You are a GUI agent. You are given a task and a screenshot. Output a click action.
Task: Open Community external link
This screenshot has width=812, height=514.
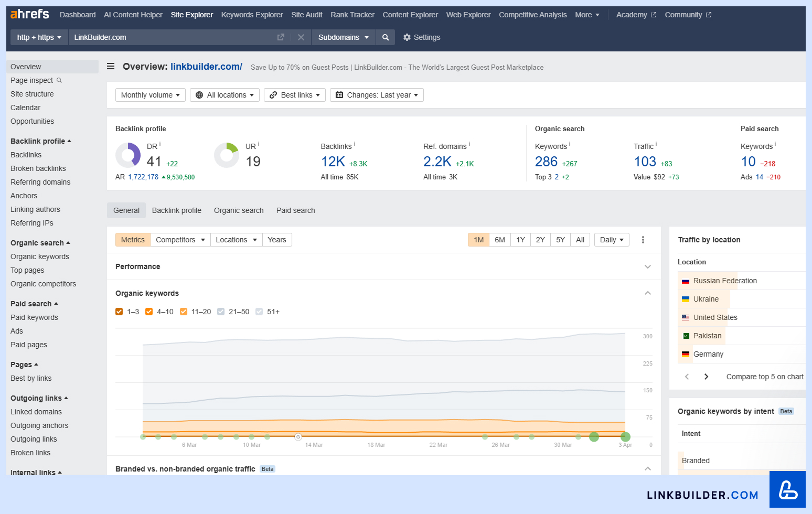pyautogui.click(x=688, y=15)
